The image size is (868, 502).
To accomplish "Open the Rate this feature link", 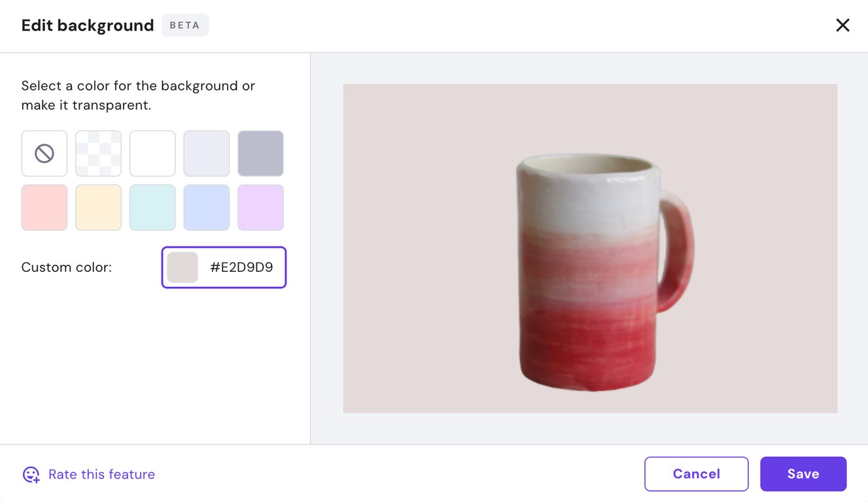I will click(x=101, y=475).
